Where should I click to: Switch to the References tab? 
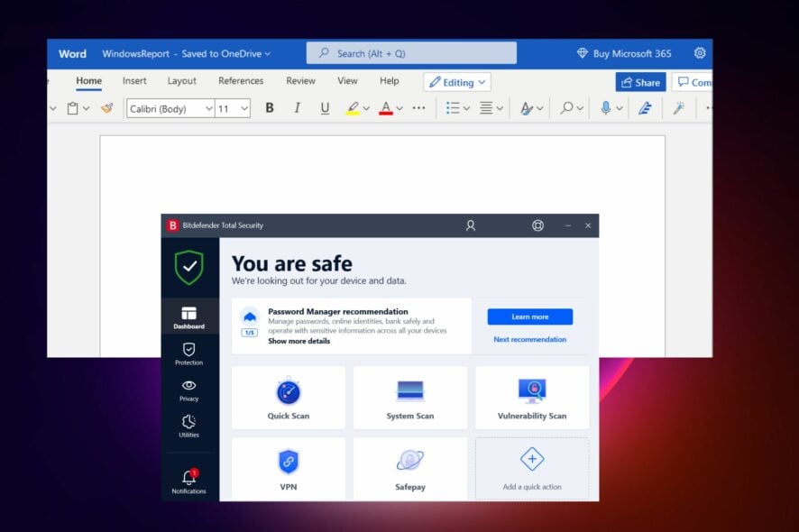pos(241,80)
